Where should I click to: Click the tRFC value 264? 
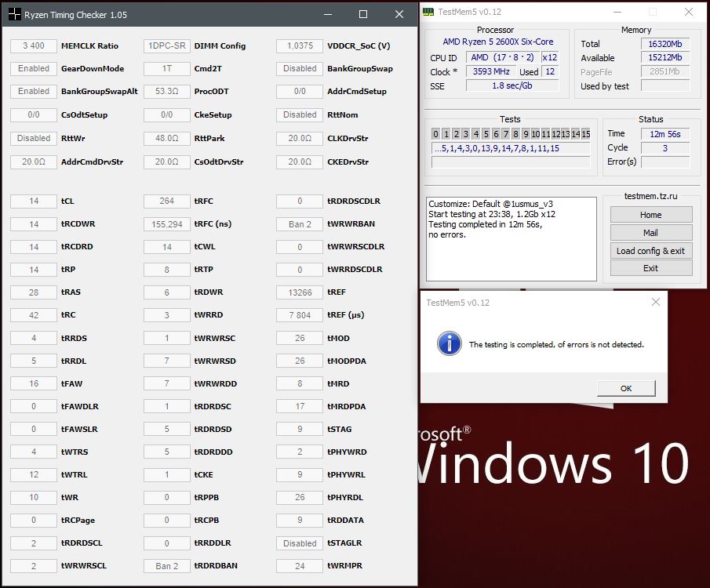166,201
